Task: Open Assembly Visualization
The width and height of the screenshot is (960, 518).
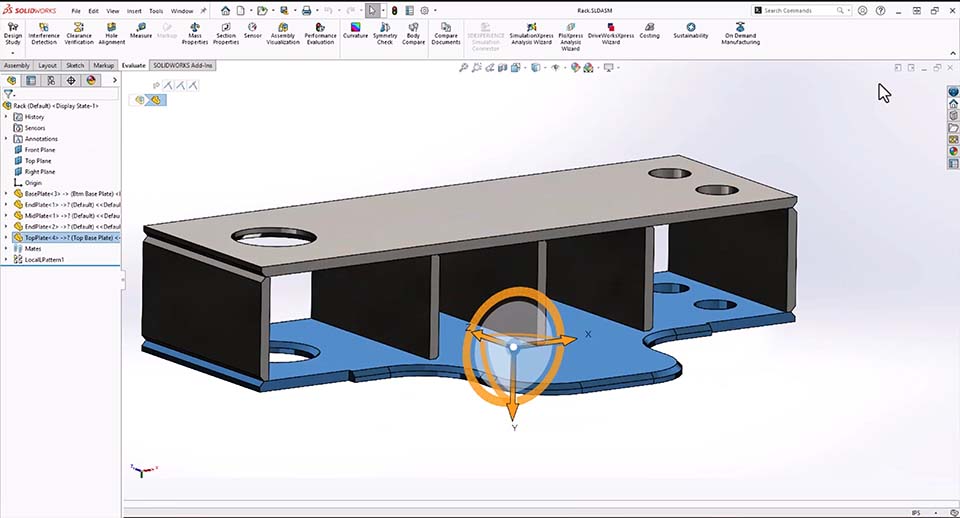Action: (283, 34)
